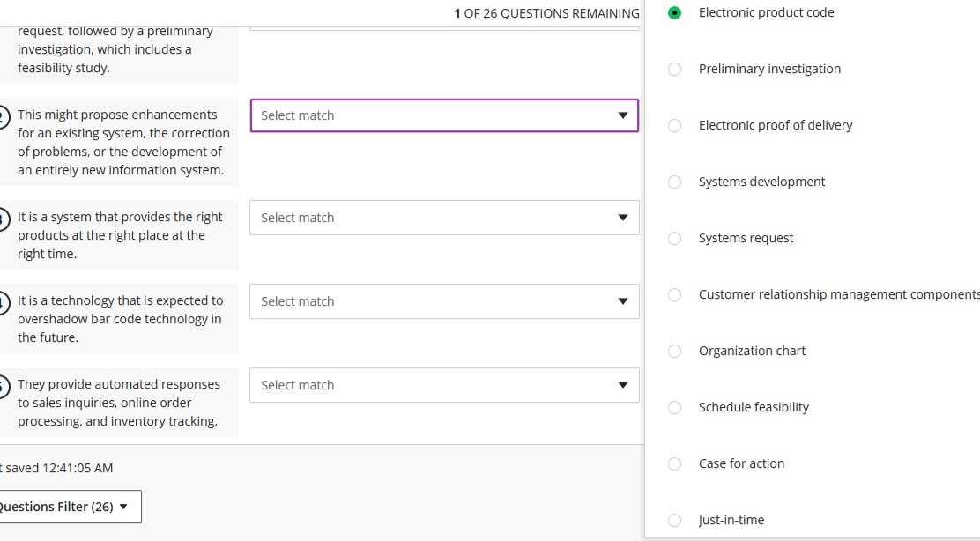Click prompt about right products at right place
This screenshot has height=541, width=980.
[x=119, y=235]
